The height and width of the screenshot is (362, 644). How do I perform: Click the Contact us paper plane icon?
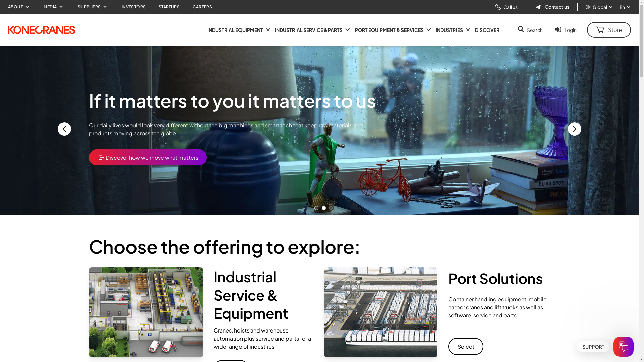tap(538, 7)
